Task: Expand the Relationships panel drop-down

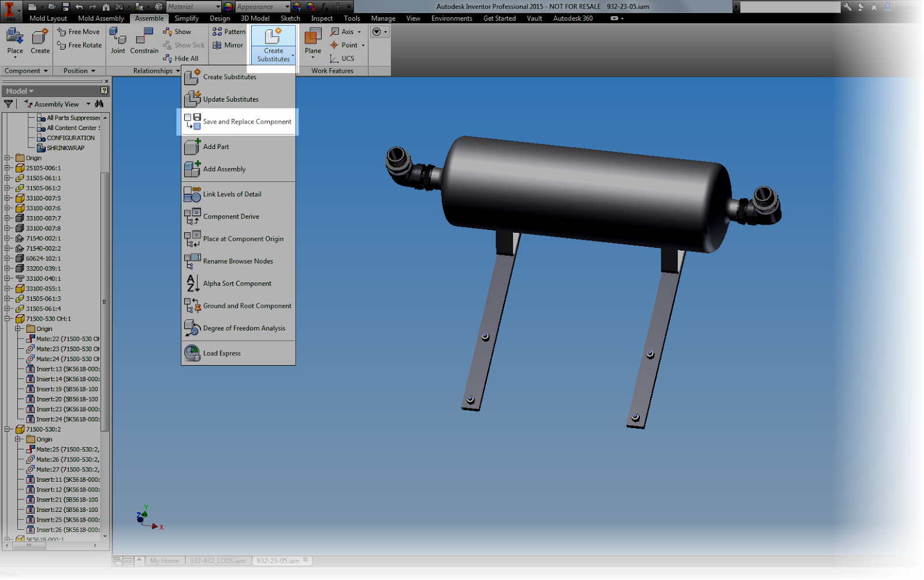Action: point(177,70)
